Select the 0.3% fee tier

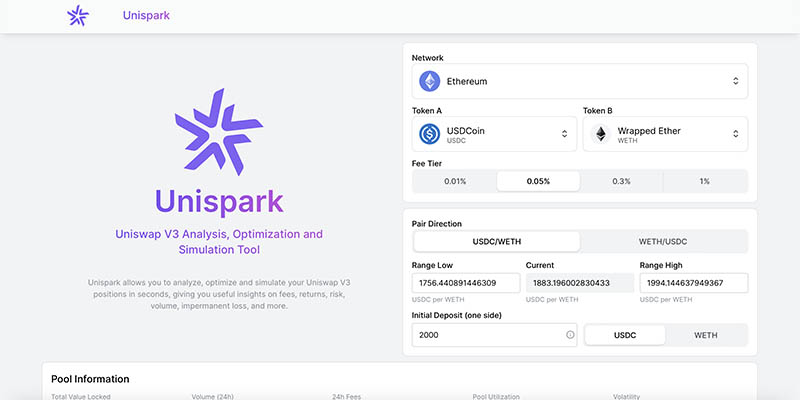tap(621, 181)
